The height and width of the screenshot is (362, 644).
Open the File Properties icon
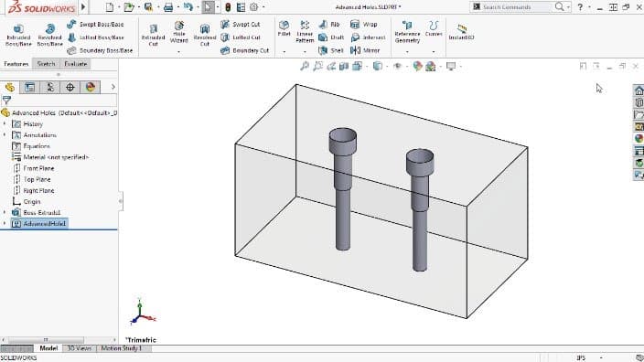click(241, 7)
